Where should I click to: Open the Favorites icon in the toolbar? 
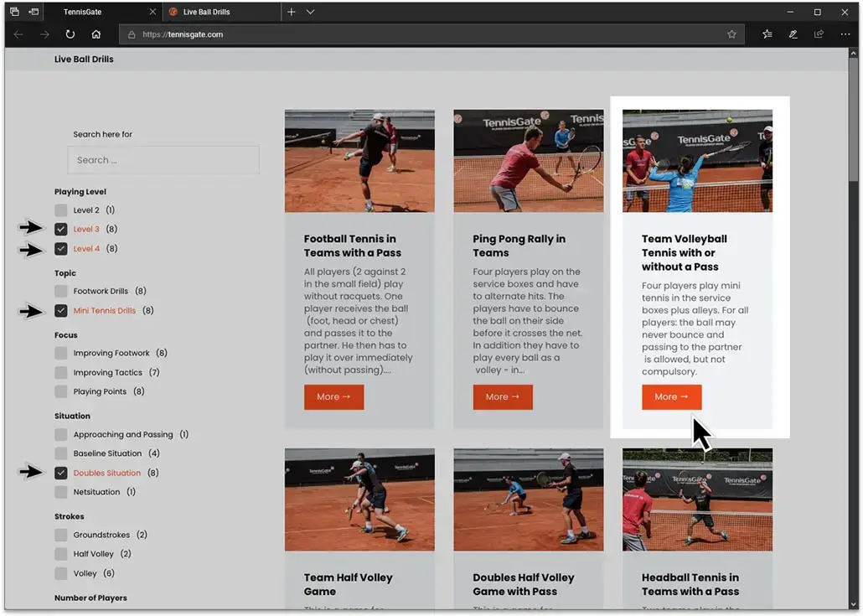[x=767, y=34]
